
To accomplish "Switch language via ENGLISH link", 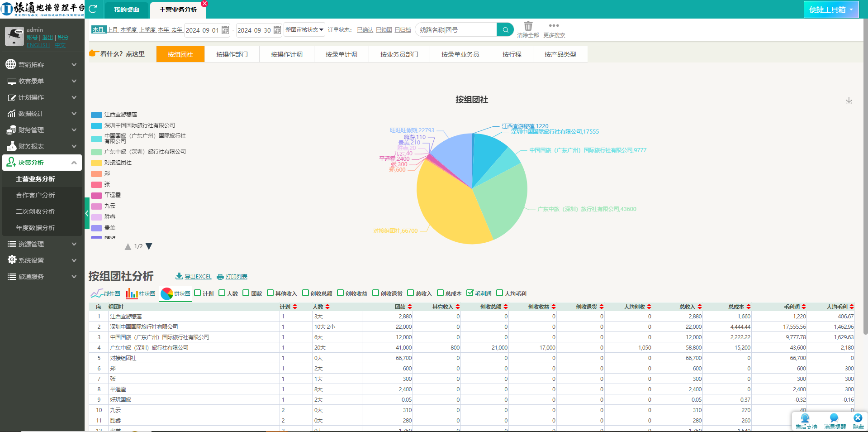I will click(x=38, y=45).
